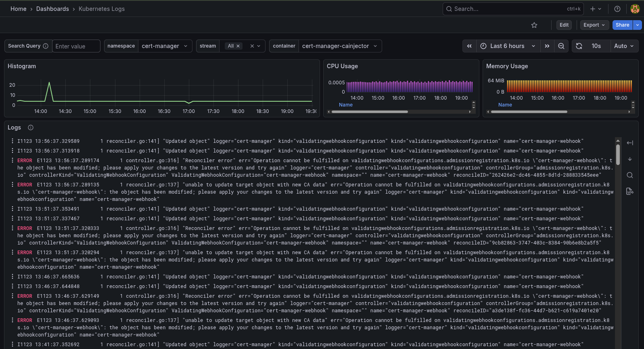Click the search magnifier icon beside the logs

629,175
